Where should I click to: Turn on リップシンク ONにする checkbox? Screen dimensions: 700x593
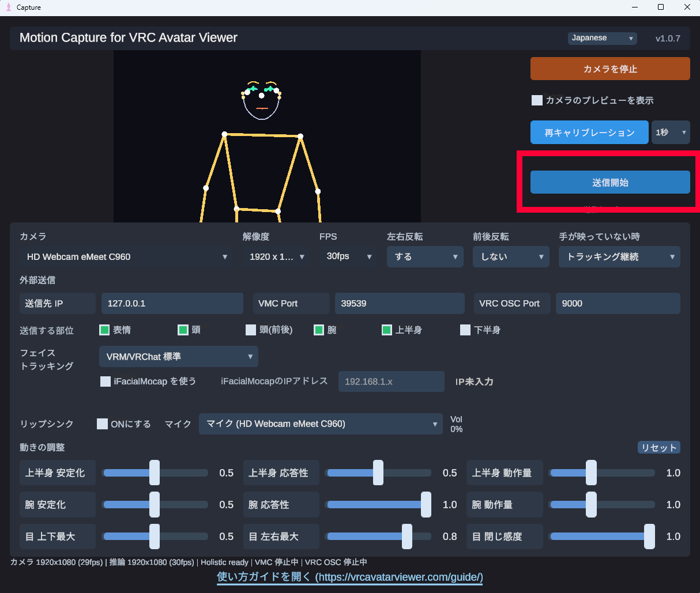[x=102, y=424]
